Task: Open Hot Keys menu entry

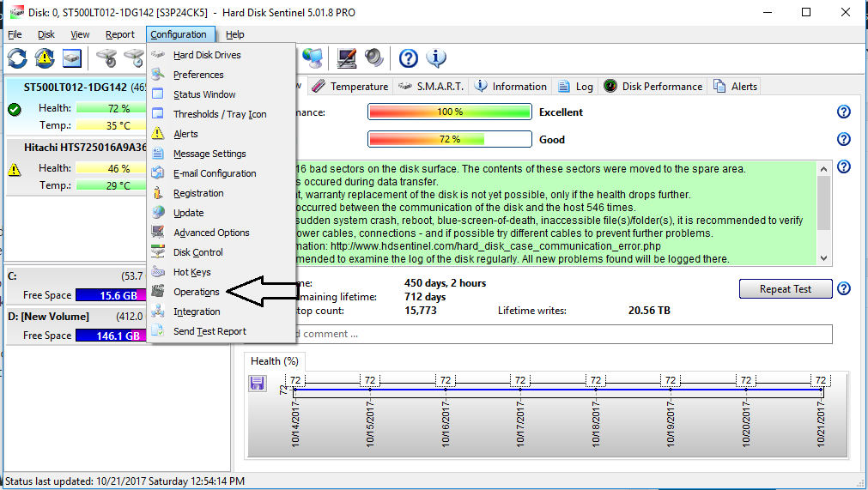Action: (222, 272)
